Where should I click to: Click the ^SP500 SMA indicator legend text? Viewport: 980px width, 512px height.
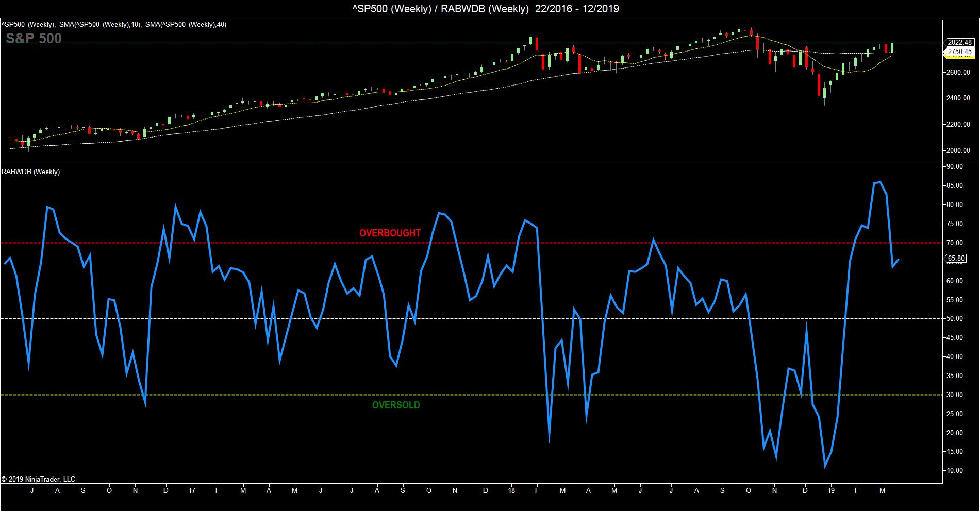pos(113,24)
